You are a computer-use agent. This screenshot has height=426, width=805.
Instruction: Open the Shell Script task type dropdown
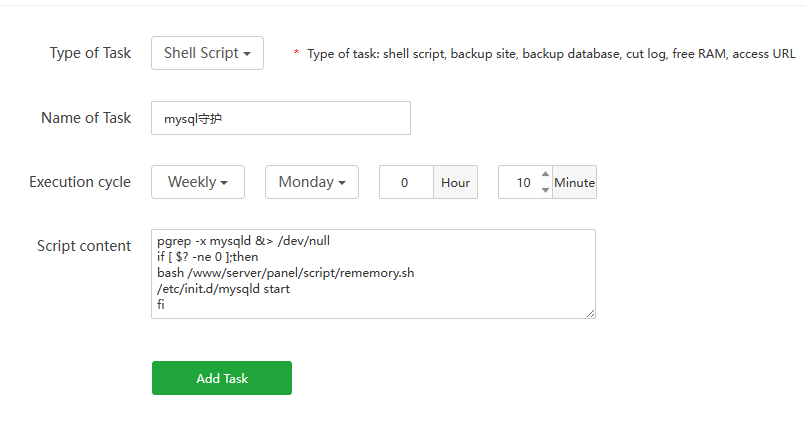tap(207, 53)
